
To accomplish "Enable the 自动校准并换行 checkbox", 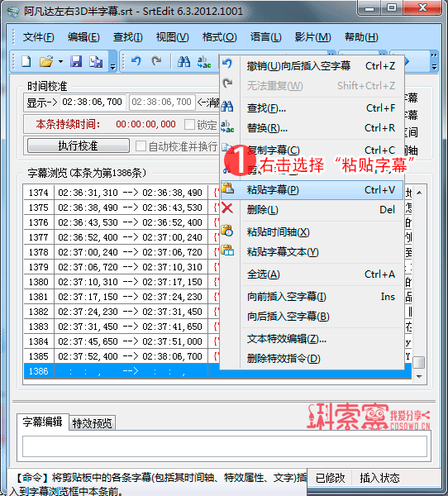I will coord(141,146).
